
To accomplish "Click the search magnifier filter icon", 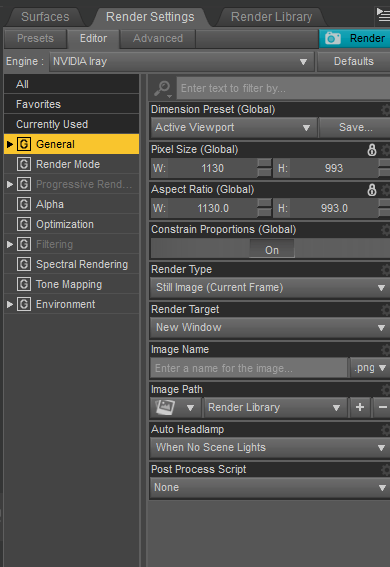I will tap(162, 89).
